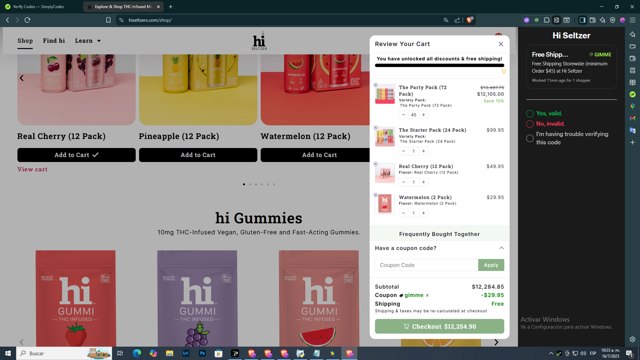Focus the Coupon Code input field
Screen dimensions: 640x360
click(426, 265)
